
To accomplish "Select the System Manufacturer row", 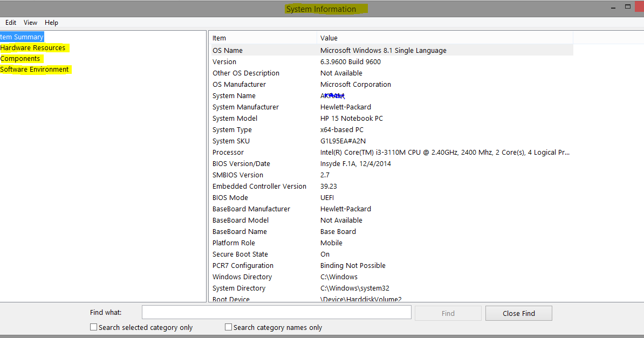I will point(391,107).
